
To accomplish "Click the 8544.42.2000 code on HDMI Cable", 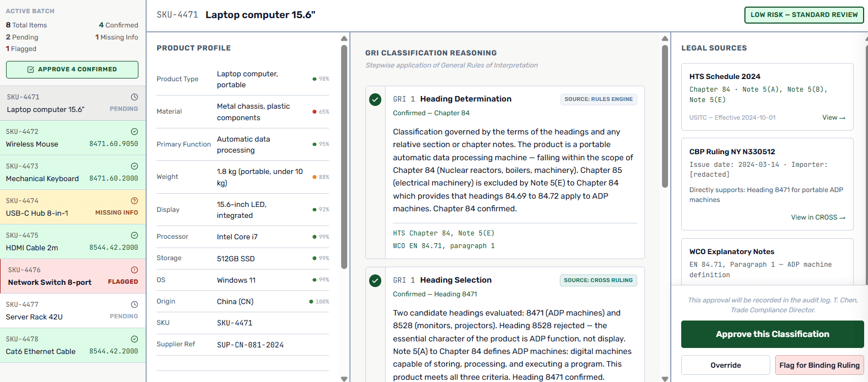I will [114, 248].
